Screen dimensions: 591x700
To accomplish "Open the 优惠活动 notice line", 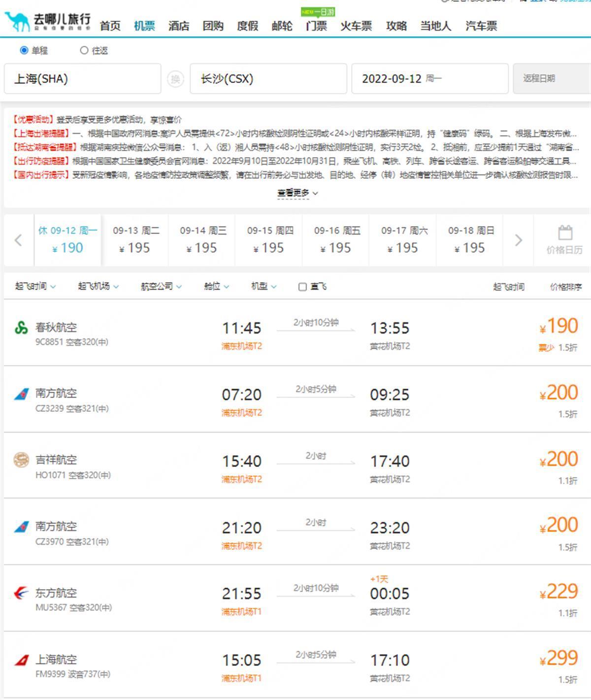I will tap(97, 120).
